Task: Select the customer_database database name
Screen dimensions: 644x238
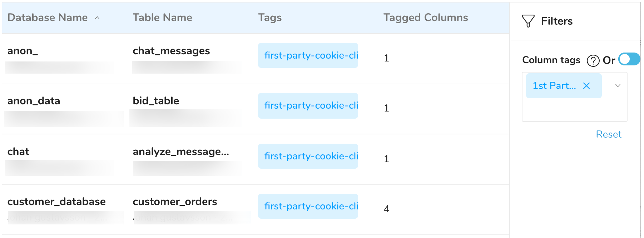Action: tap(56, 202)
